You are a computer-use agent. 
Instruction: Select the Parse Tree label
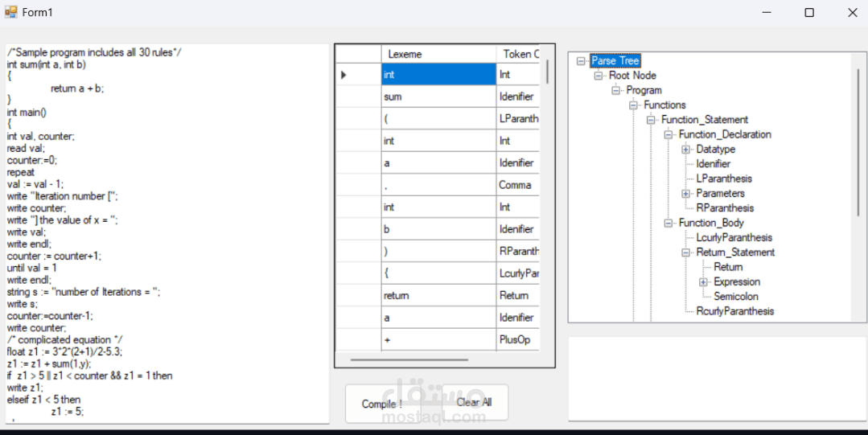coord(615,61)
